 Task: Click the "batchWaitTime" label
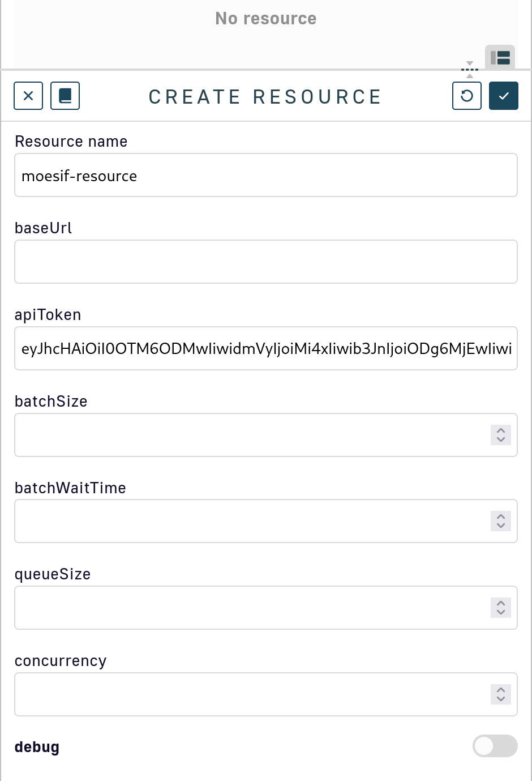tap(70, 488)
